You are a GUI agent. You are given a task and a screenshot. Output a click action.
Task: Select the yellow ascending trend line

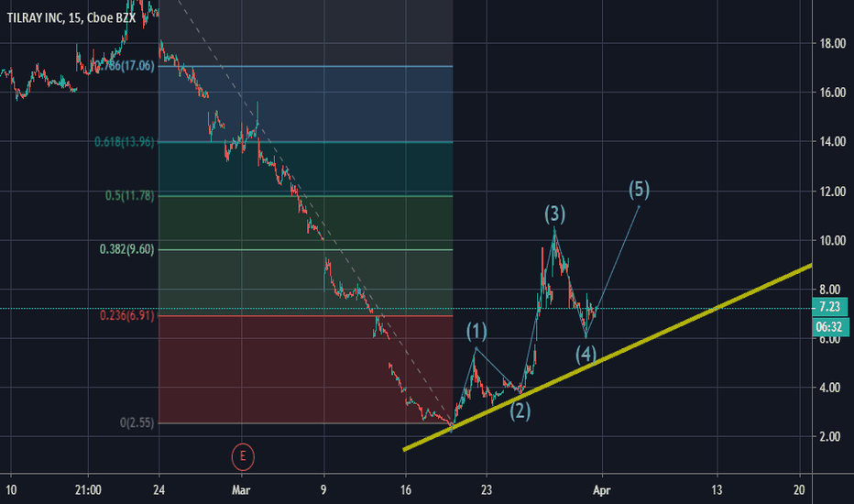pyautogui.click(x=608, y=357)
